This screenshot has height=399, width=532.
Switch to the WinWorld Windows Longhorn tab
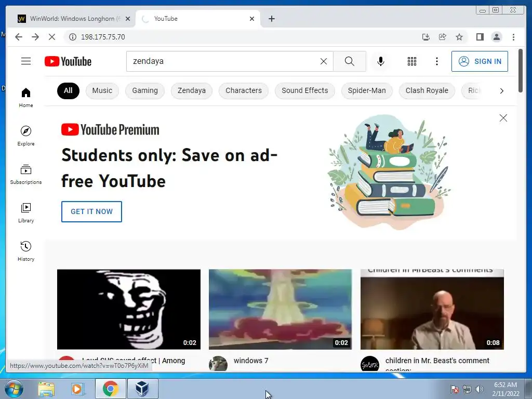(x=73, y=19)
